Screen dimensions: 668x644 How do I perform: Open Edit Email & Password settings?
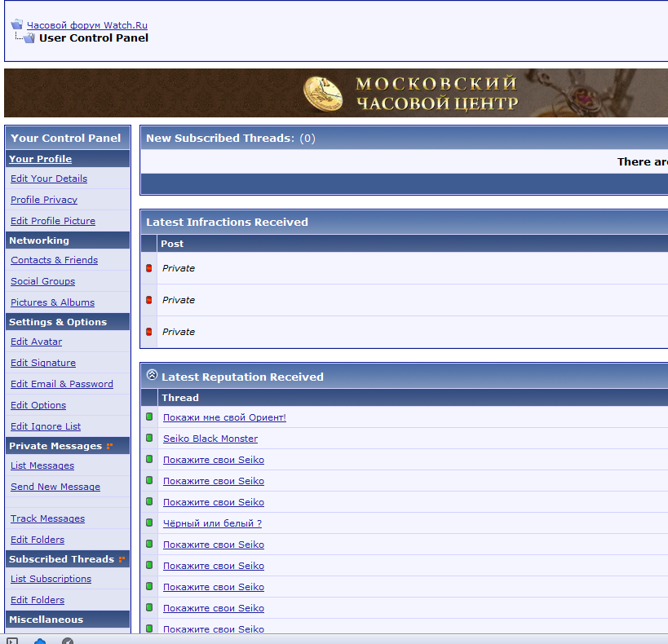[62, 384]
